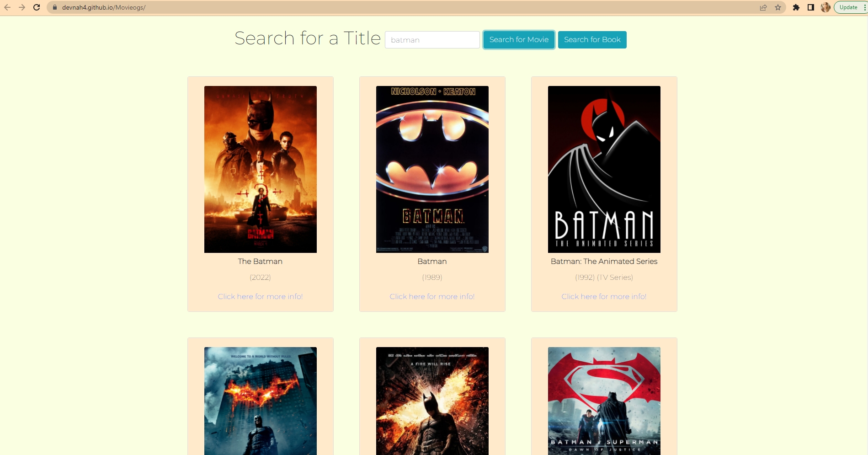The height and width of the screenshot is (455, 868).
Task: Click the padlock site info icon
Action: (x=55, y=7)
